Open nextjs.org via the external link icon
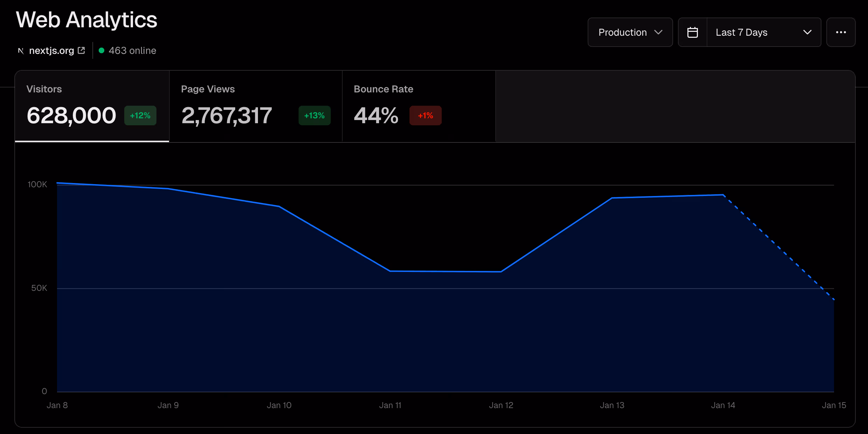The height and width of the screenshot is (434, 868). pos(81,50)
